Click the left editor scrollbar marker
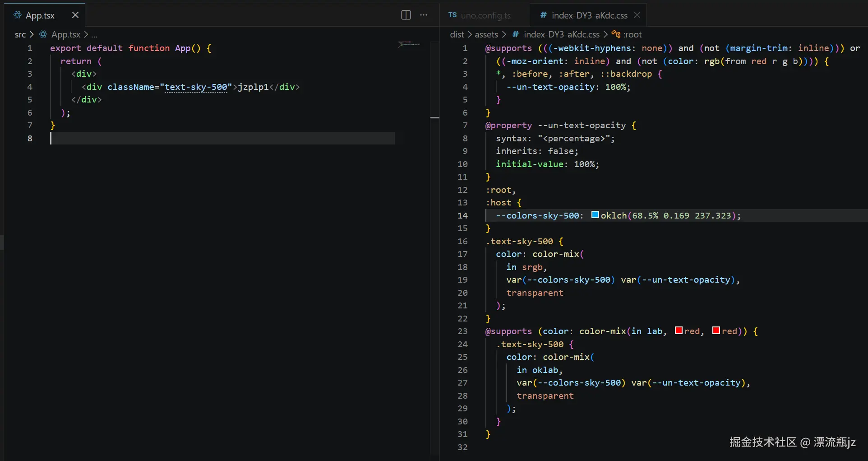 [x=435, y=117]
